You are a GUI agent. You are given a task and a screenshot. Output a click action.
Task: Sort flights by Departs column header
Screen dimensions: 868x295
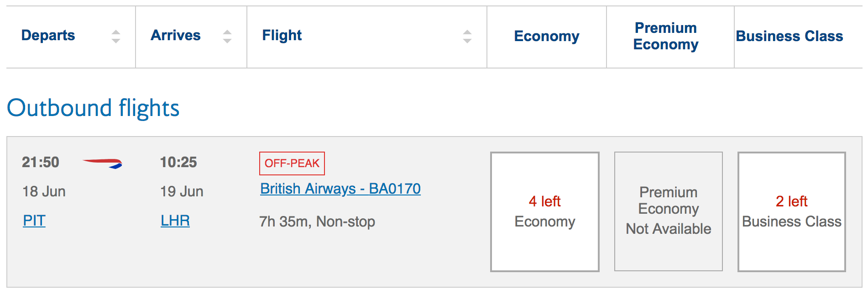[x=48, y=36]
